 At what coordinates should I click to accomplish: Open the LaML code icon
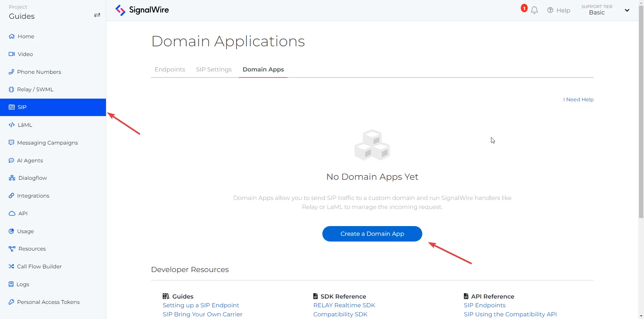coord(11,125)
